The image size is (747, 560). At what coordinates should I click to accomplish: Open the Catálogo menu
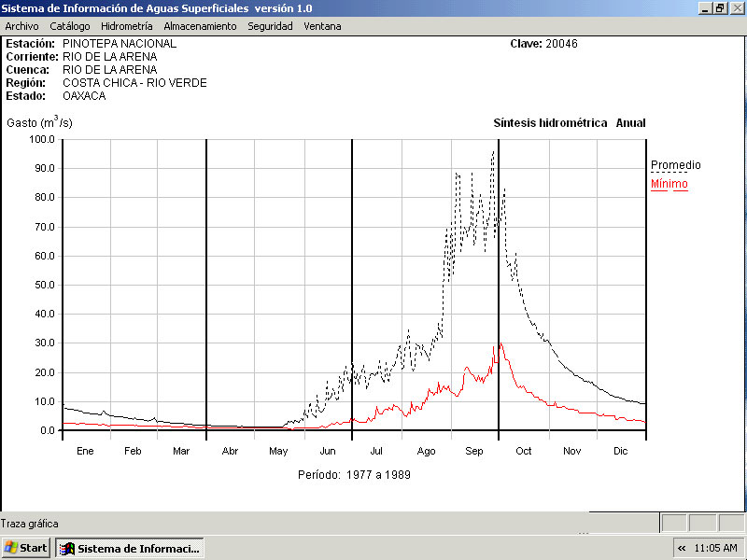pyautogui.click(x=70, y=26)
